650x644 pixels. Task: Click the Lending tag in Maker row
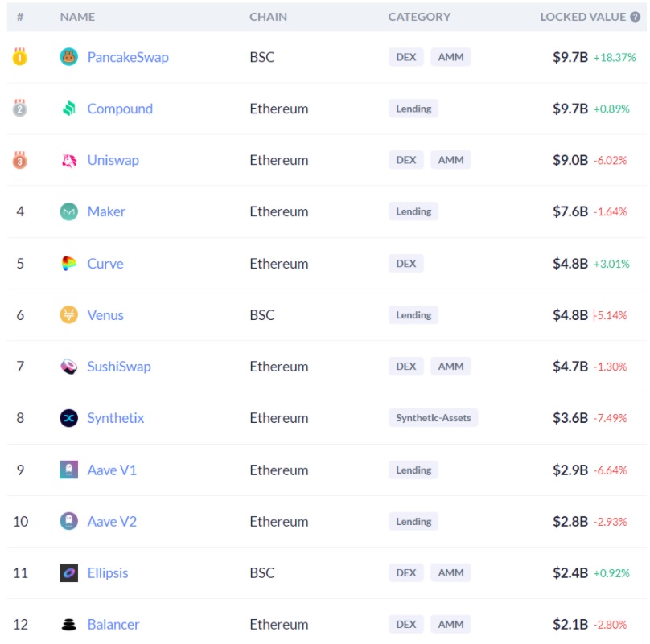pos(413,211)
